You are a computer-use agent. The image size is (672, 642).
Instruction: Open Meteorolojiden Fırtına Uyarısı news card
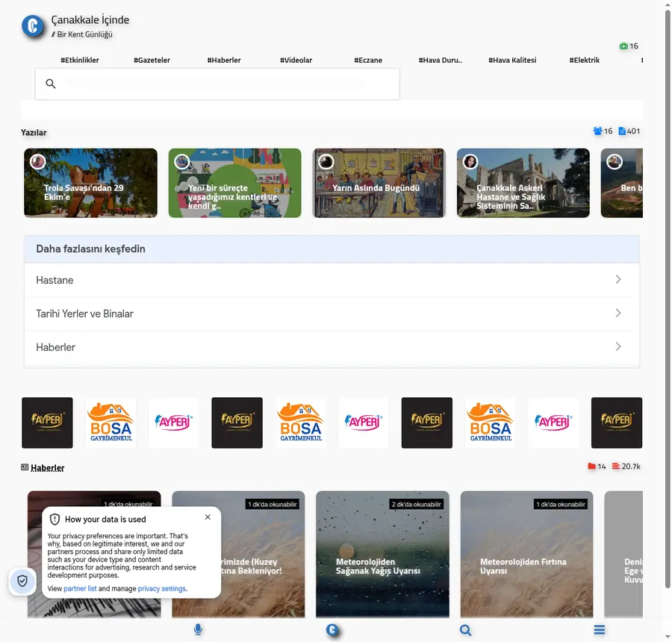click(x=526, y=555)
